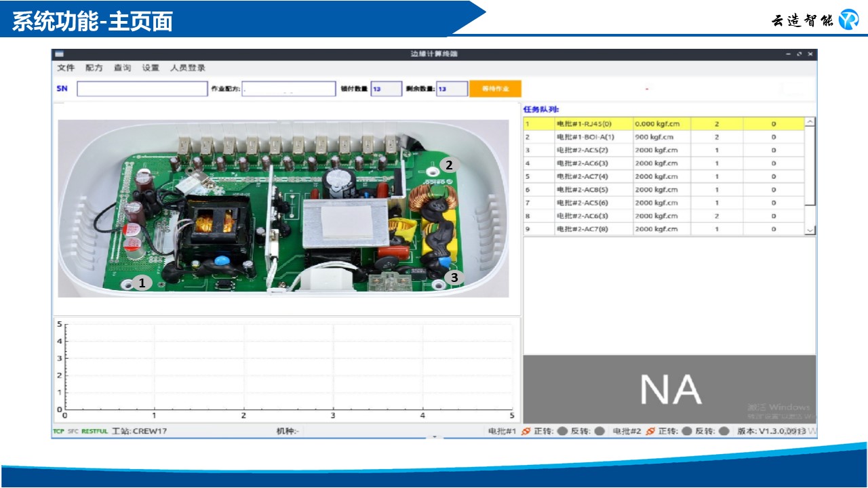Click task queue scrollbar down arrow

point(810,230)
